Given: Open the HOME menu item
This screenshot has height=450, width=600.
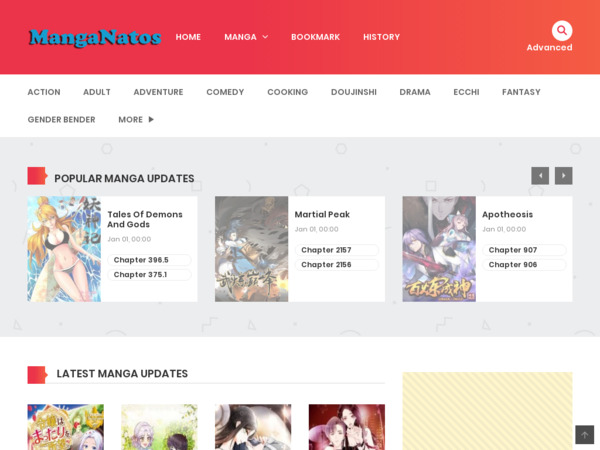Looking at the screenshot, I should 188,37.
